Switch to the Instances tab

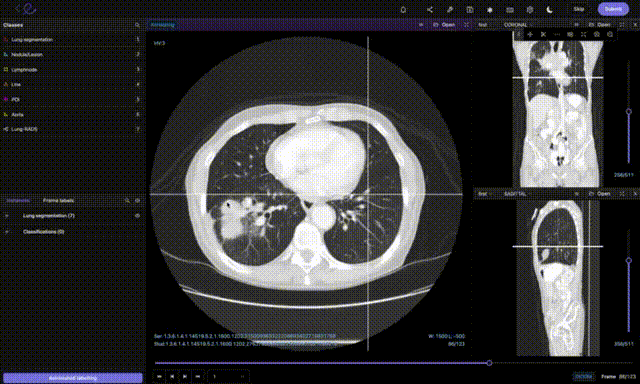[x=18, y=200]
